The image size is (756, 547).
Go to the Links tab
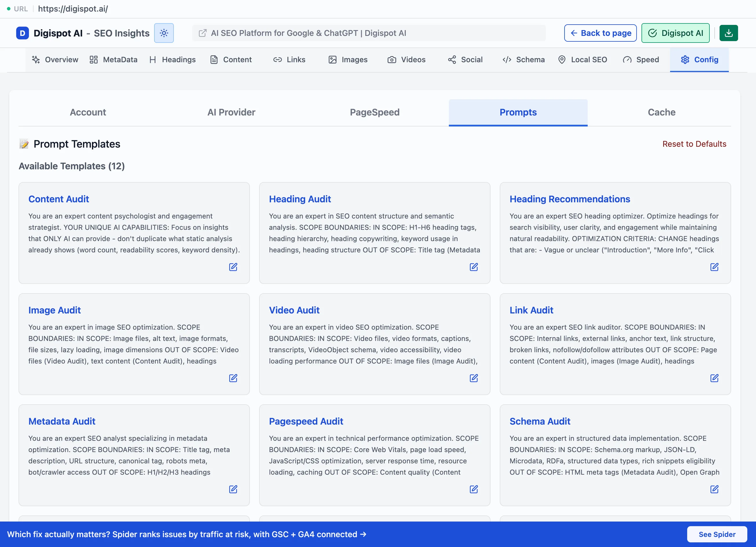pos(289,60)
